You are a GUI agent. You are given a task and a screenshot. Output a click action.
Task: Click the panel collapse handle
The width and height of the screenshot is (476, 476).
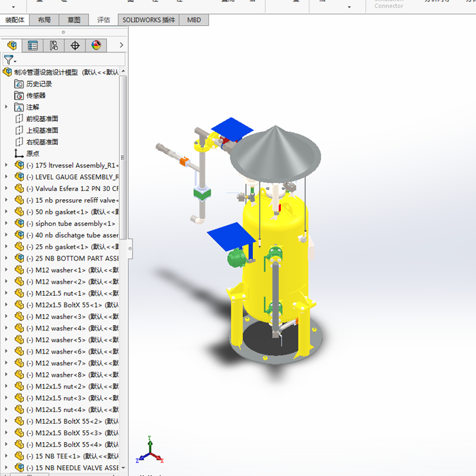coord(131,249)
